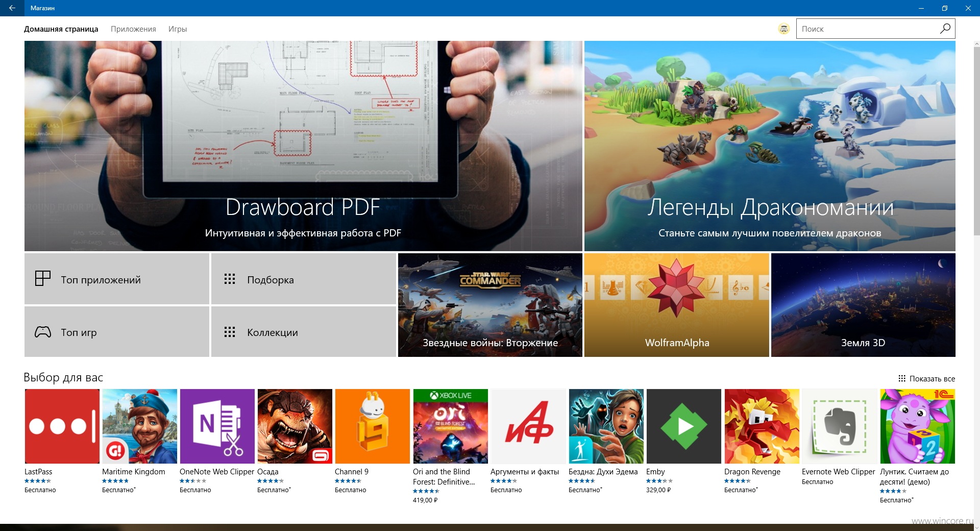This screenshot has width=980, height=531.
Task: Open the Бездна: Духи Эдема icon
Action: [606, 426]
